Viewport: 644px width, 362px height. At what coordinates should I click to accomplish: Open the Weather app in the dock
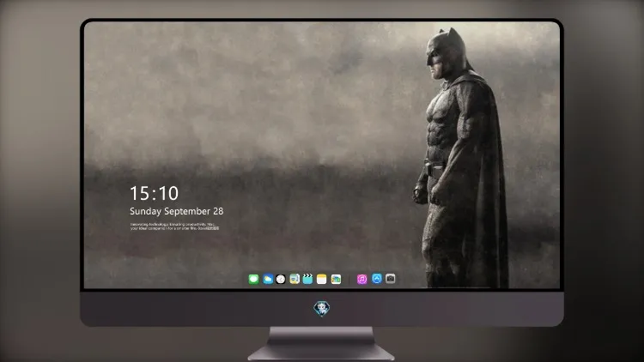click(268, 279)
